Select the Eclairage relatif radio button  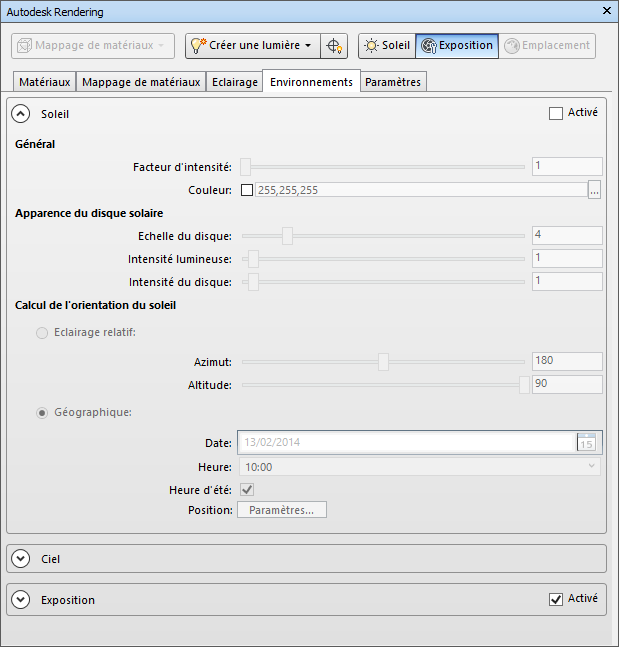tap(42, 333)
